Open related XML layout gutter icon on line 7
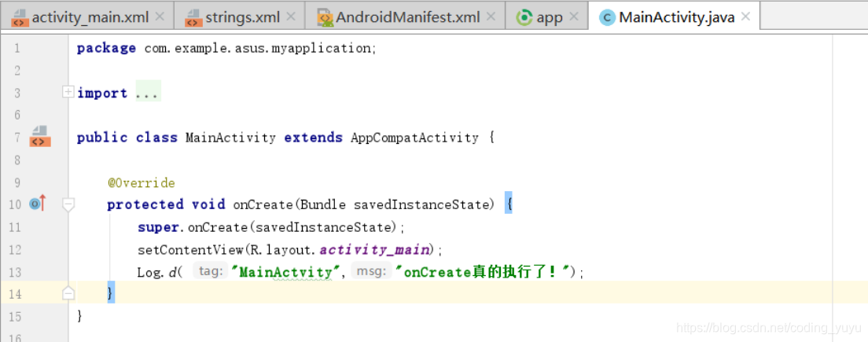 40,136
